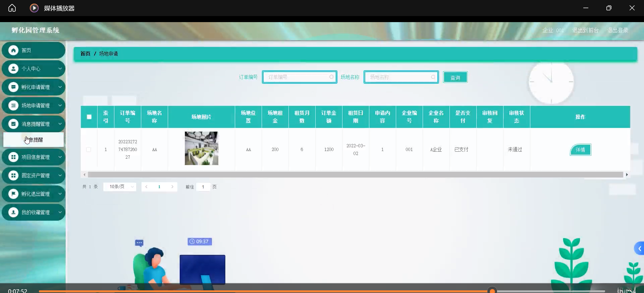Click 场地申请 in the breadcrumb

(x=108, y=54)
